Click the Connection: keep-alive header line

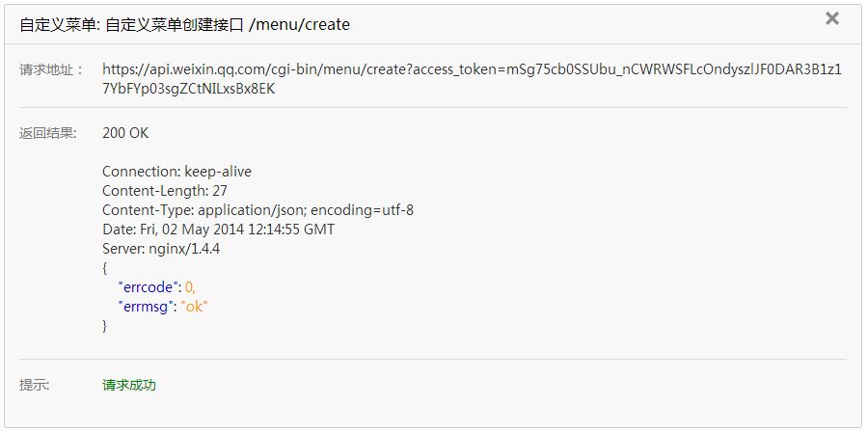(176, 172)
